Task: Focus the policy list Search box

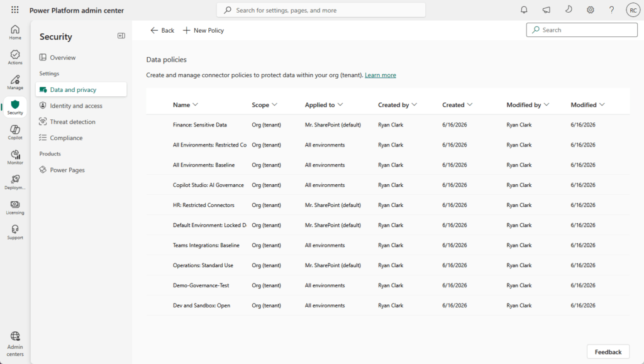Action: coord(582,30)
